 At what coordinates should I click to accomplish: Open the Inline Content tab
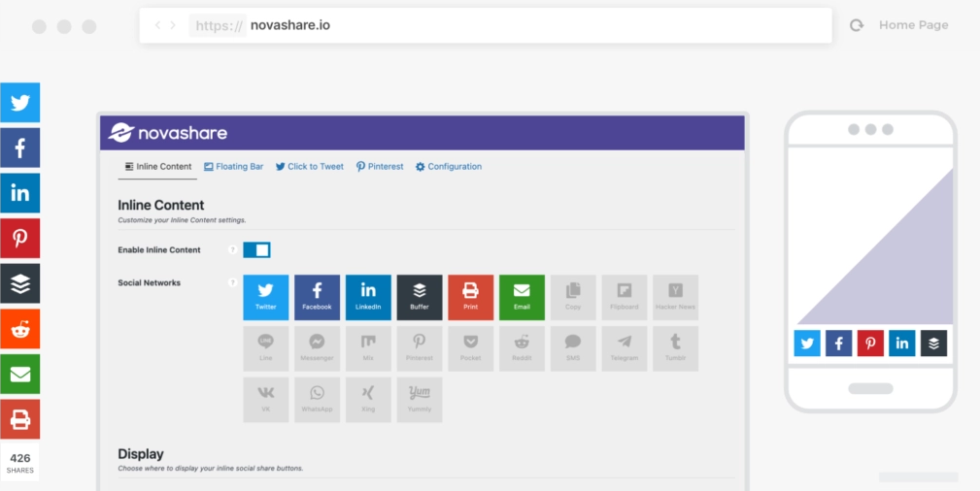tap(157, 167)
